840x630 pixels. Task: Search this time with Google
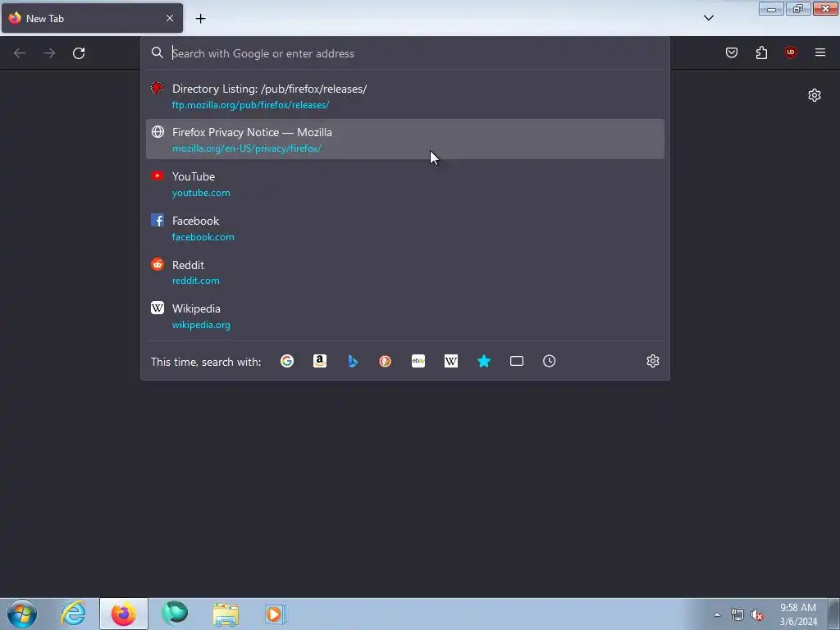(x=287, y=361)
